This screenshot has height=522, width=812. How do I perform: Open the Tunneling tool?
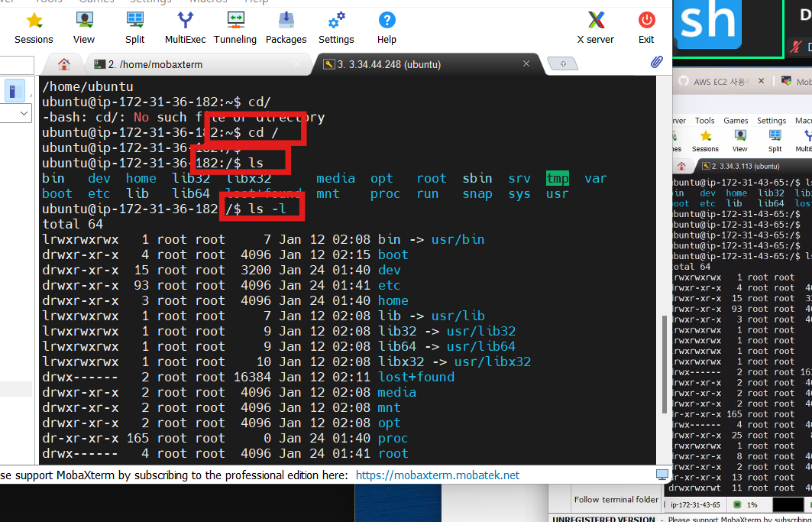235,28
